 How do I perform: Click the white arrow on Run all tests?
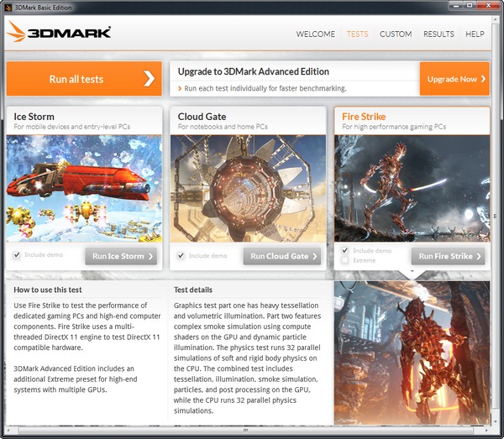[149, 79]
